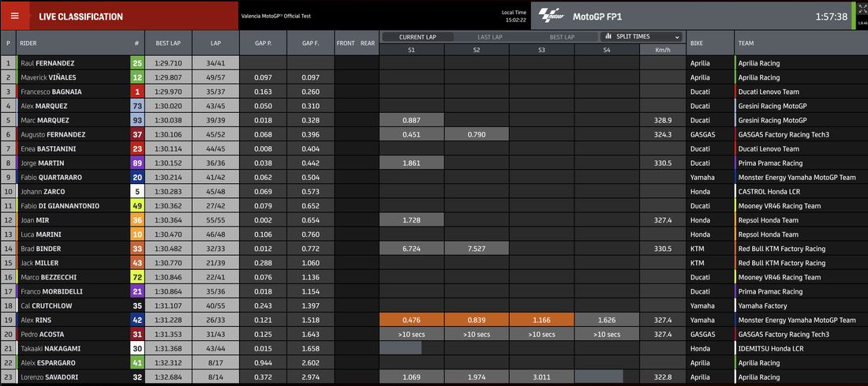Click the MotoGP logo
The width and height of the screenshot is (868, 386).
(551, 16)
